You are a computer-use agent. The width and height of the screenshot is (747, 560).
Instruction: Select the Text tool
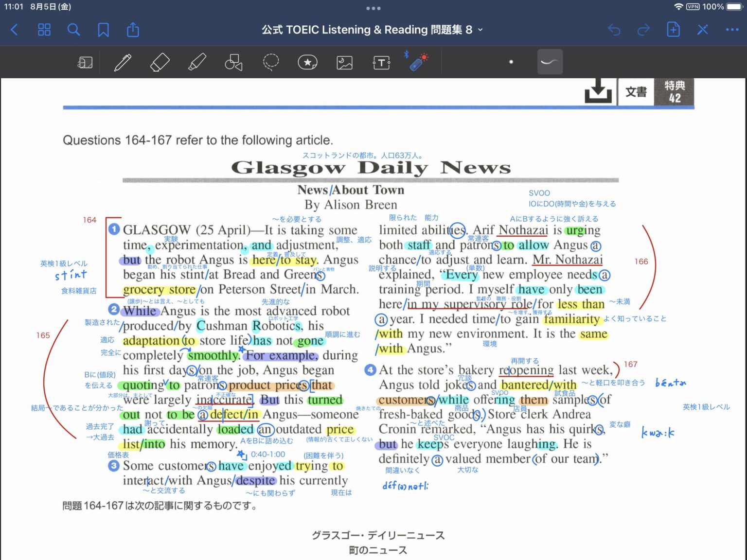(x=382, y=62)
